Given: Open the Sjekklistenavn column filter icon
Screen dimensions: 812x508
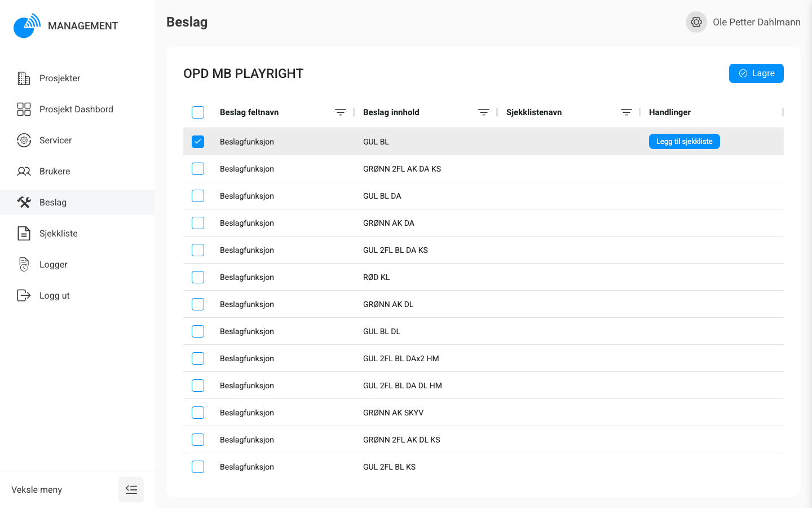Looking at the screenshot, I should 626,112.
